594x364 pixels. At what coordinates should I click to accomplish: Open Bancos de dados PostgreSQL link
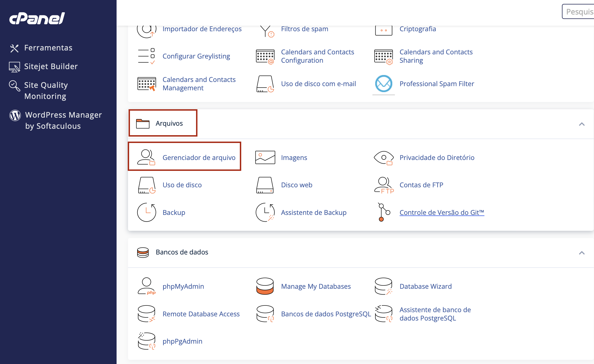coord(326,314)
